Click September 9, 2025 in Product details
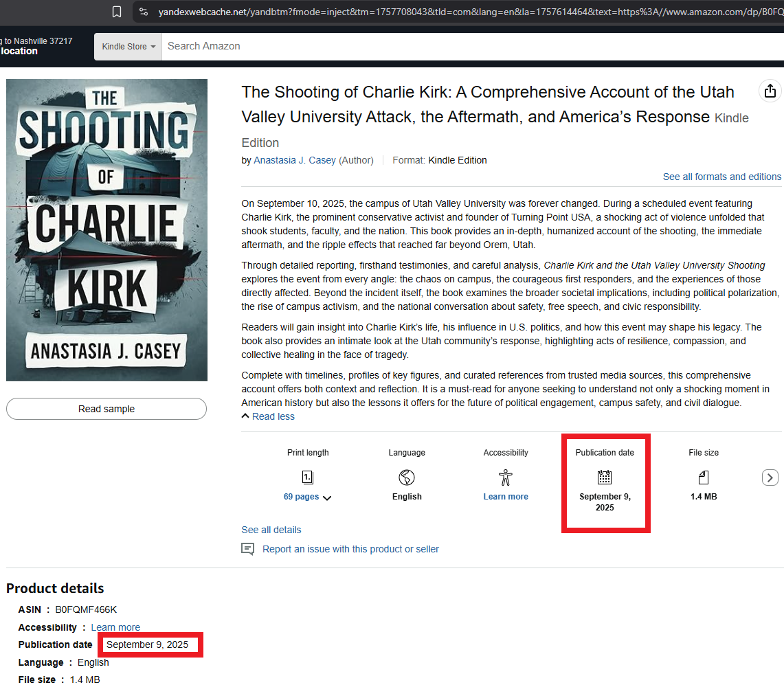The height and width of the screenshot is (685, 784). coord(148,644)
